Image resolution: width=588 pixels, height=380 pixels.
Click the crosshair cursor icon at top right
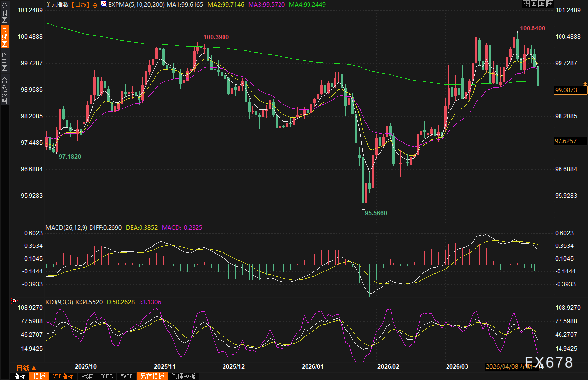[525, 4]
